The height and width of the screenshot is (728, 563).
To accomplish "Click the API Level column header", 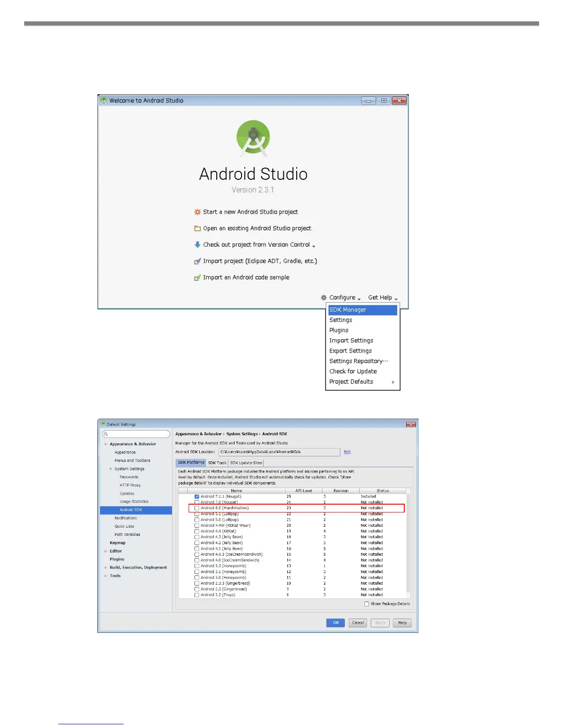I will point(304,491).
